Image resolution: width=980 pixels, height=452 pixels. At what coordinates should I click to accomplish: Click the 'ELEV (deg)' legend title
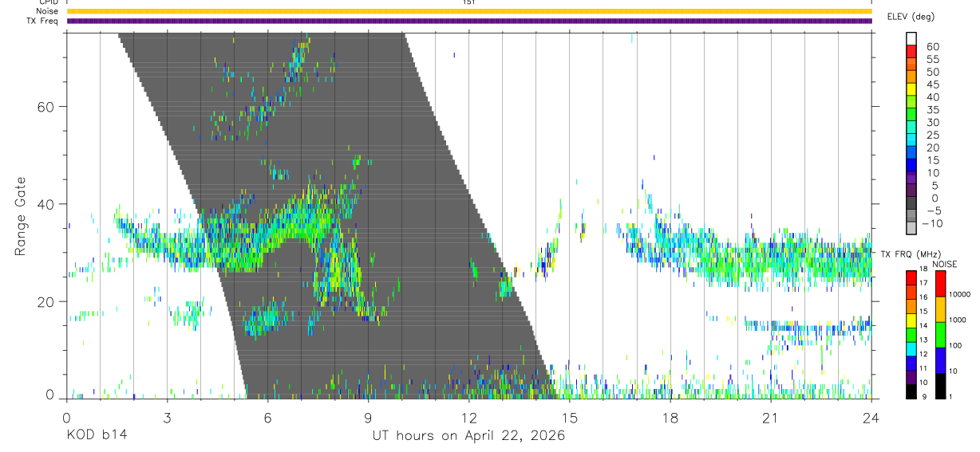tap(911, 17)
